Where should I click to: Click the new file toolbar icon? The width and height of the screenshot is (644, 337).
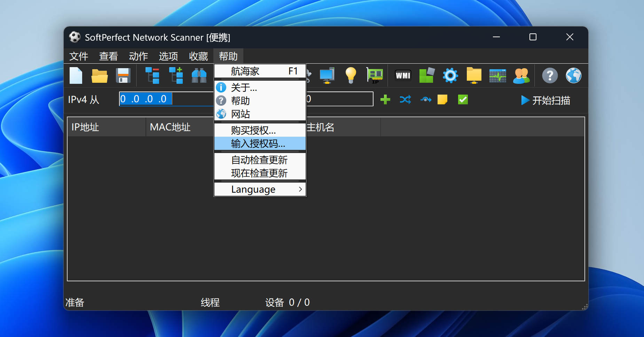coord(76,75)
